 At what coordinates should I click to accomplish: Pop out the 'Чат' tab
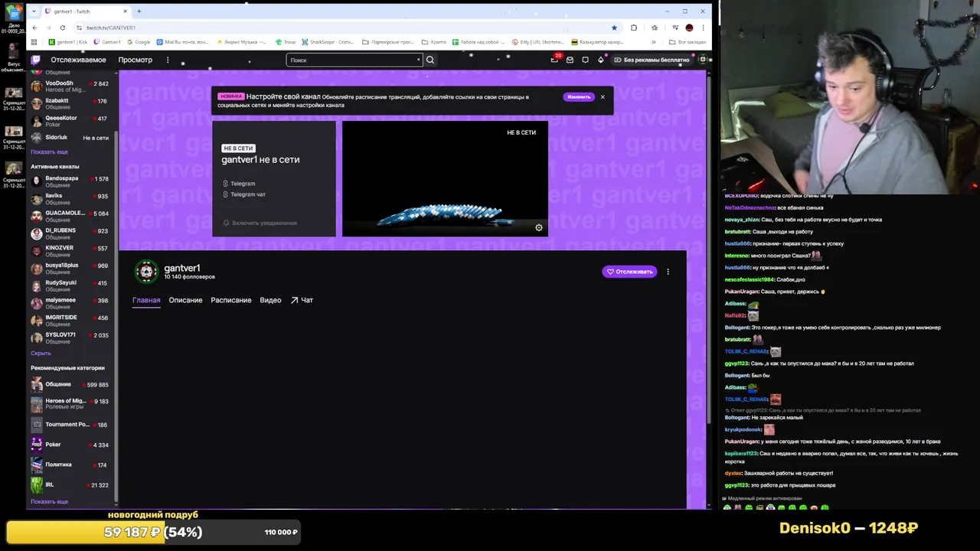[302, 300]
